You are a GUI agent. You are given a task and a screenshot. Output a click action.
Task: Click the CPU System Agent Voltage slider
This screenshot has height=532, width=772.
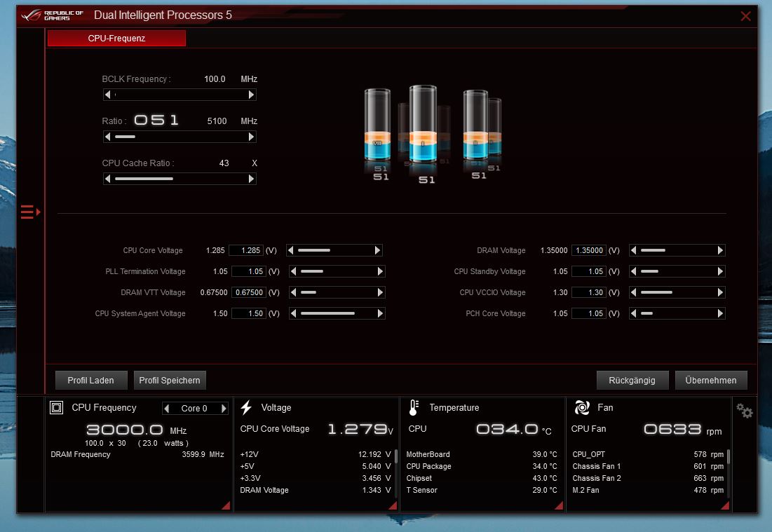tap(337, 313)
